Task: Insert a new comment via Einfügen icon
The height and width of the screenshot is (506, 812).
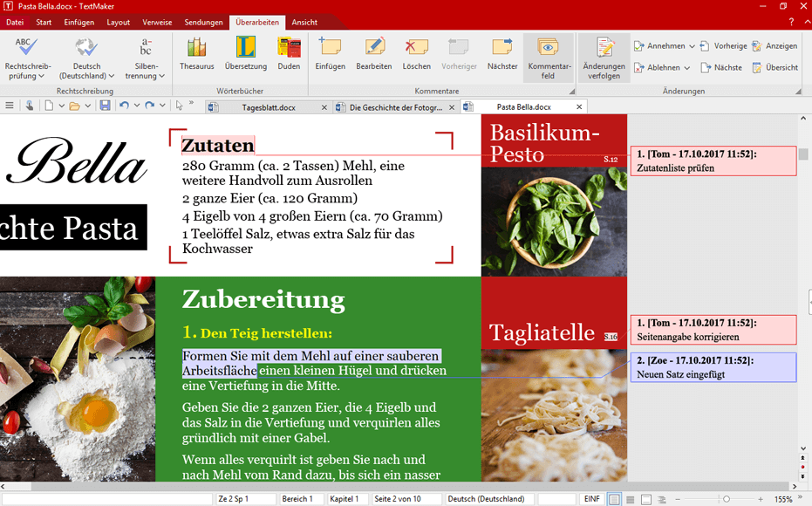Action: tap(330, 54)
